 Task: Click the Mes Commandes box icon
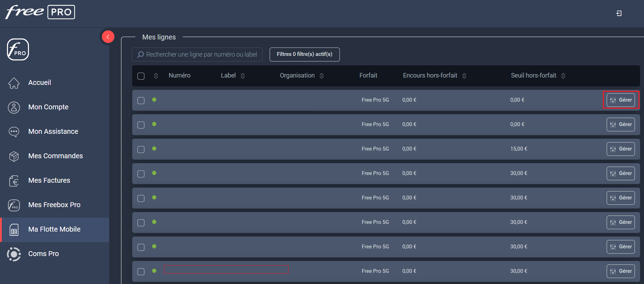click(14, 156)
